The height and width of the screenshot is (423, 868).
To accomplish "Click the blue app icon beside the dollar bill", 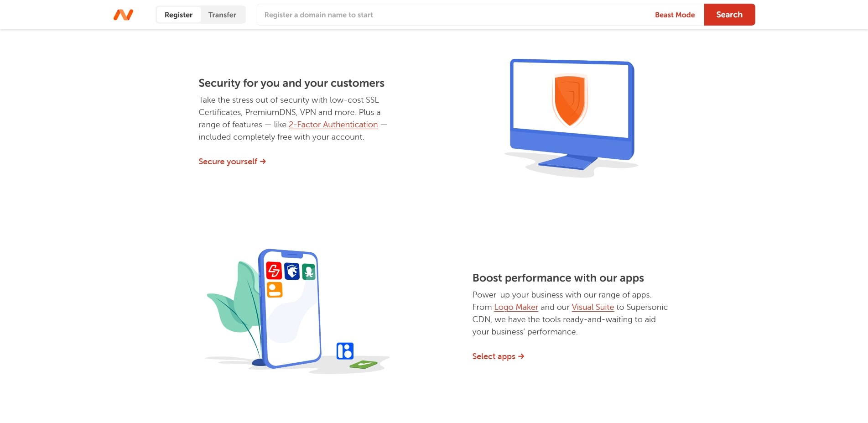I will [x=345, y=350].
